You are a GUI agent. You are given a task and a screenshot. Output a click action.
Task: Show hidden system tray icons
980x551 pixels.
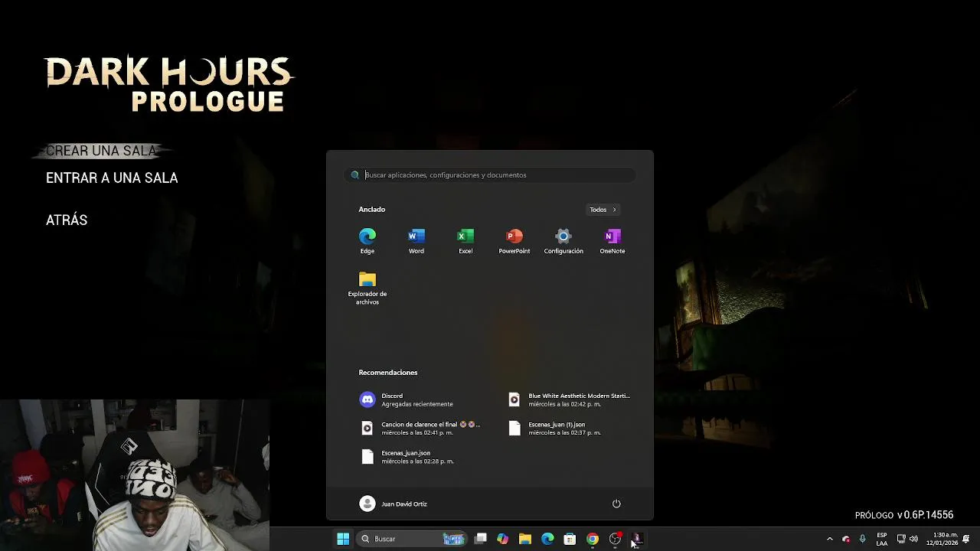tap(829, 539)
